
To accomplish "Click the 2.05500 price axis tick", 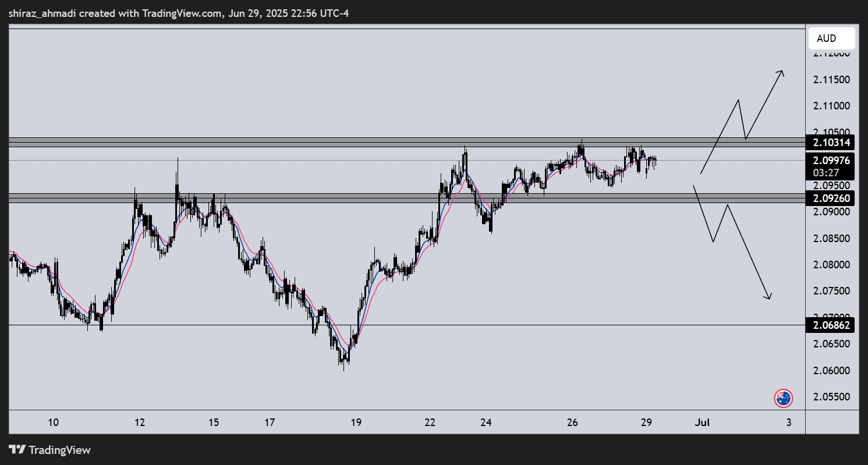I will [x=832, y=397].
